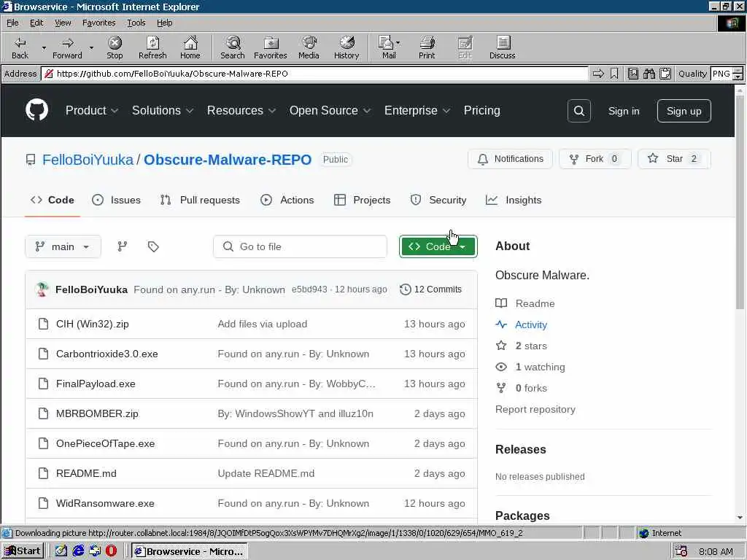
Task: Open the main branch selector
Action: pyautogui.click(x=63, y=246)
